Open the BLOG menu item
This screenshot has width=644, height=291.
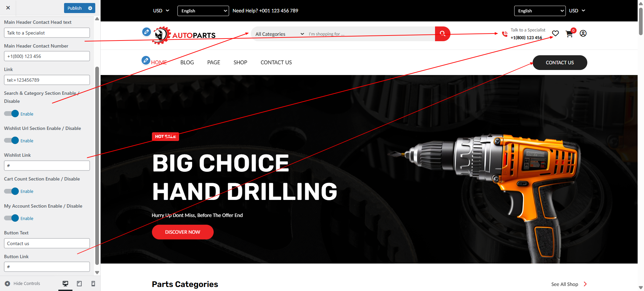[187, 62]
